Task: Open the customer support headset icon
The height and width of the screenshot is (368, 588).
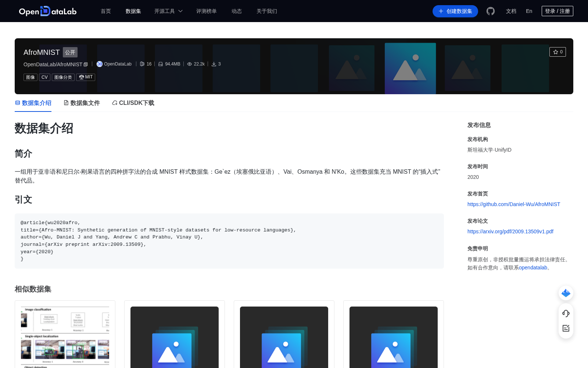Action: click(x=566, y=314)
